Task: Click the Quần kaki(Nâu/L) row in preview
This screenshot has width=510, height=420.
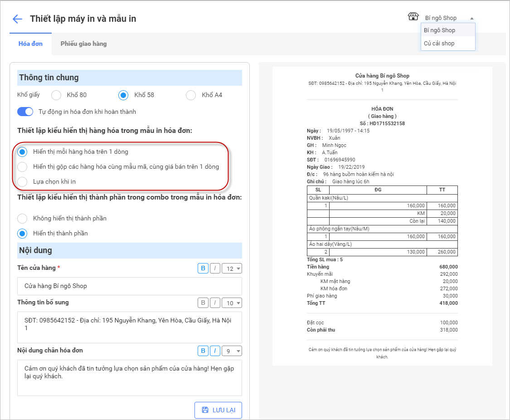Action: pos(382,198)
